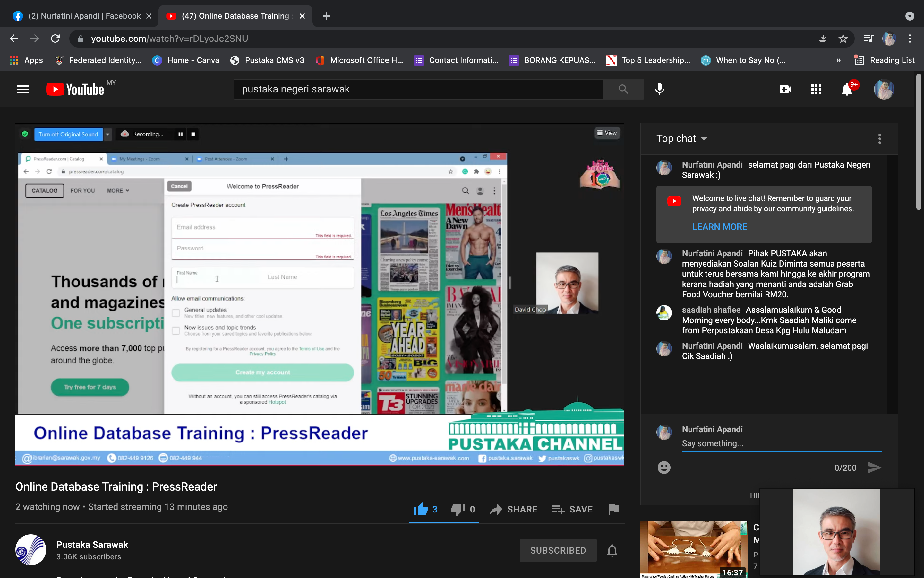Image resolution: width=924 pixels, height=578 pixels.
Task: Close the Facebook tab
Action: (149, 16)
